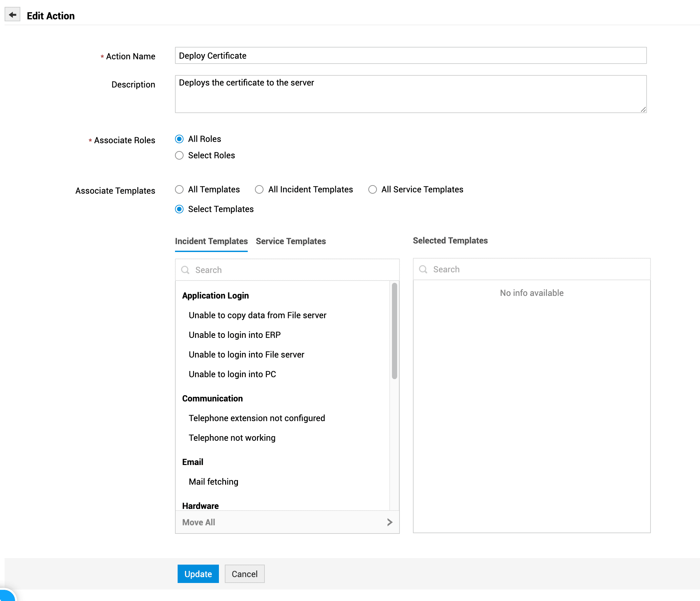Click the search magnifier in Selected Templates

[423, 269]
